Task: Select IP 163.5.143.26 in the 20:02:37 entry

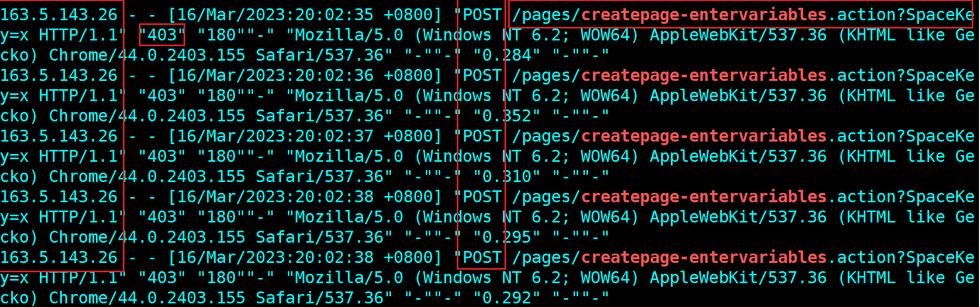Action: click(x=59, y=136)
